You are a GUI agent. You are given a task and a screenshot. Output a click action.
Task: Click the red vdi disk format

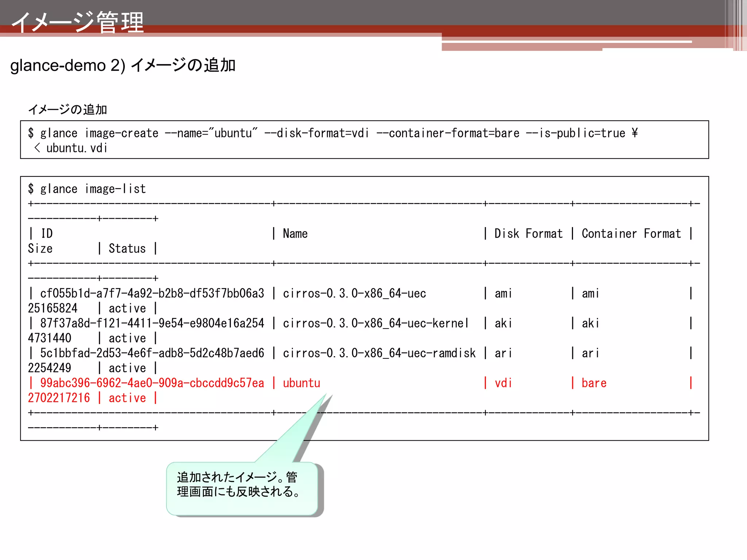point(503,383)
